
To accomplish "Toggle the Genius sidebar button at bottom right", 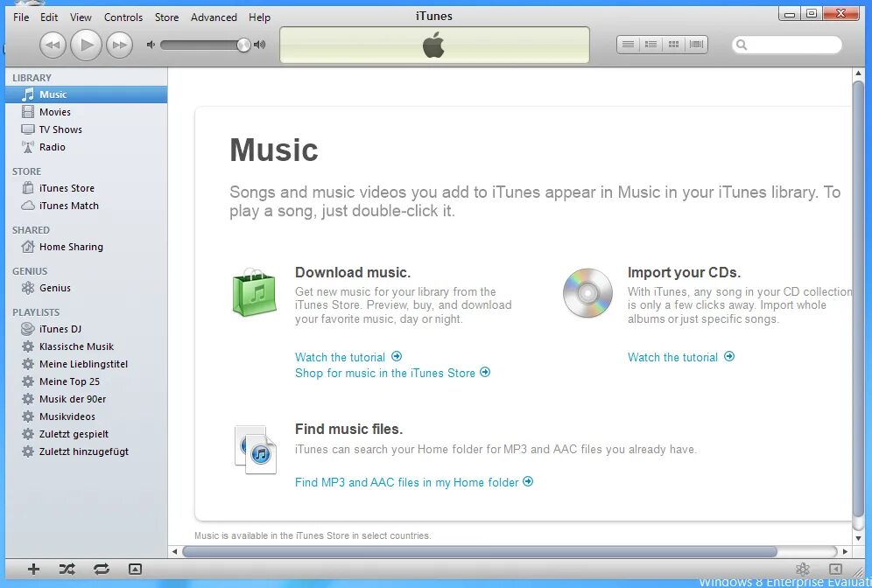I will point(835,569).
